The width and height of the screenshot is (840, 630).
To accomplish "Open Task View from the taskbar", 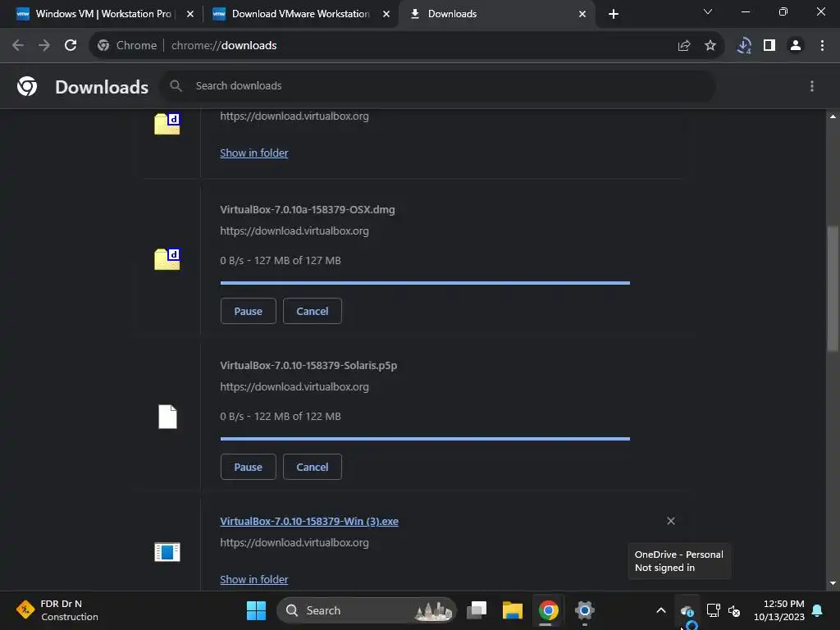I will pyautogui.click(x=477, y=610).
